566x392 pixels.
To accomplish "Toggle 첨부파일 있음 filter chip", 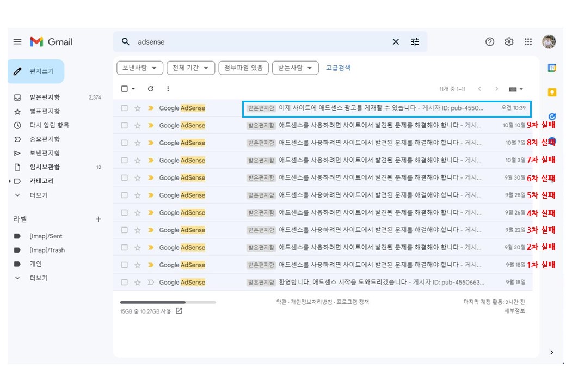I will click(243, 68).
